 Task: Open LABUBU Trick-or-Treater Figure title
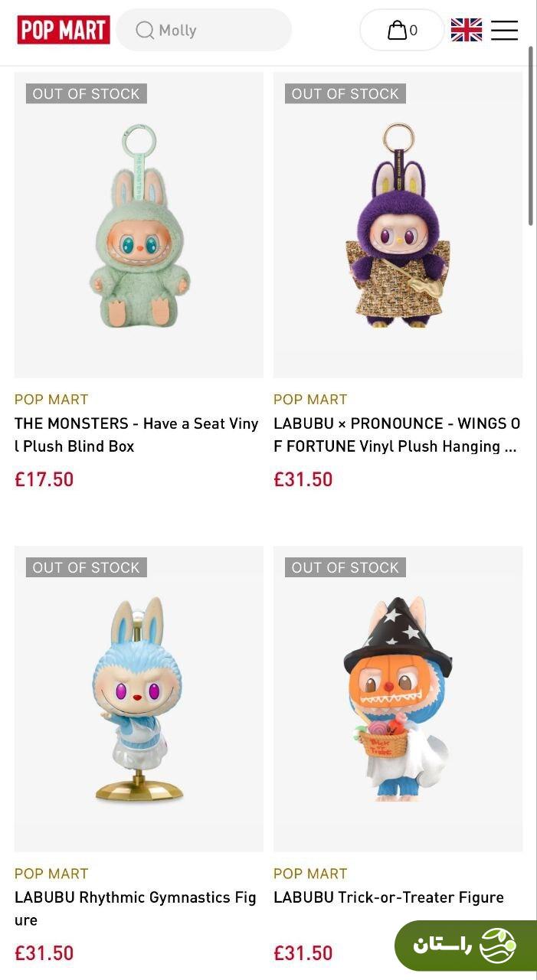[388, 897]
